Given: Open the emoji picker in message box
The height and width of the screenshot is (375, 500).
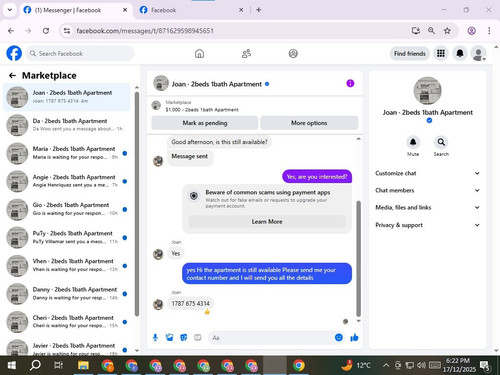Looking at the screenshot, I should 339,338.
